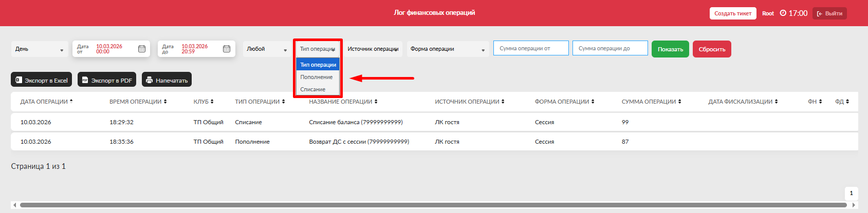Choose 'Списание' option in dropdown list
This screenshot has width=868, height=213.
pyautogui.click(x=313, y=89)
